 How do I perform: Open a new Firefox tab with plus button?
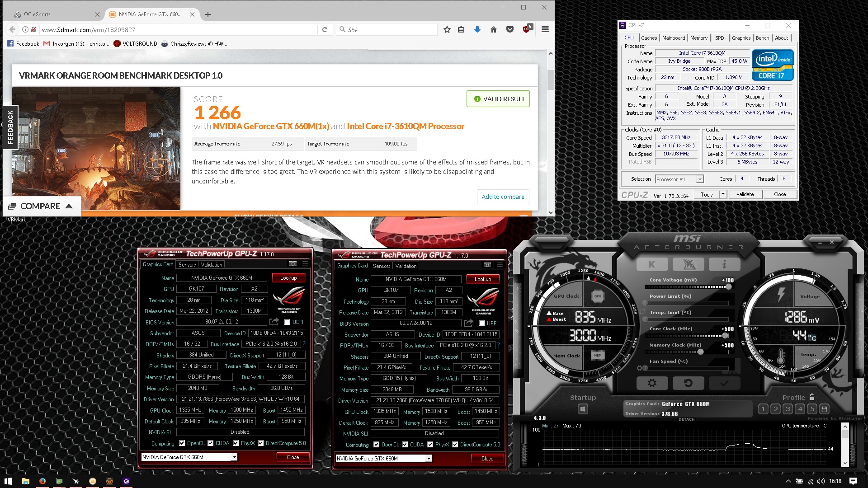[208, 14]
